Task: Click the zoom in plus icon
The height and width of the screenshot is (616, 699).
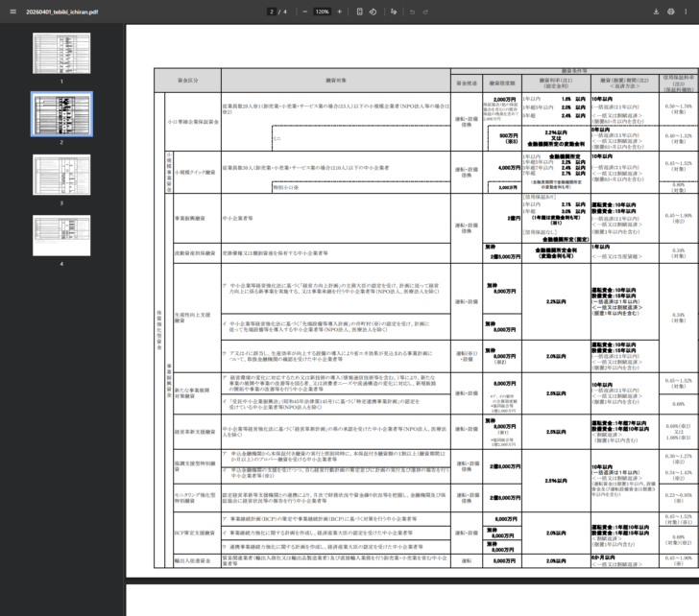Action: click(x=339, y=12)
